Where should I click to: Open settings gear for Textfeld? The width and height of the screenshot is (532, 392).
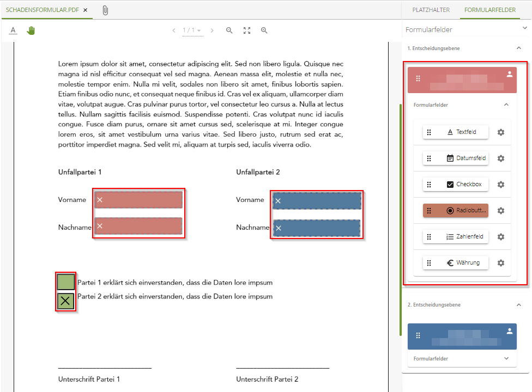(501, 132)
